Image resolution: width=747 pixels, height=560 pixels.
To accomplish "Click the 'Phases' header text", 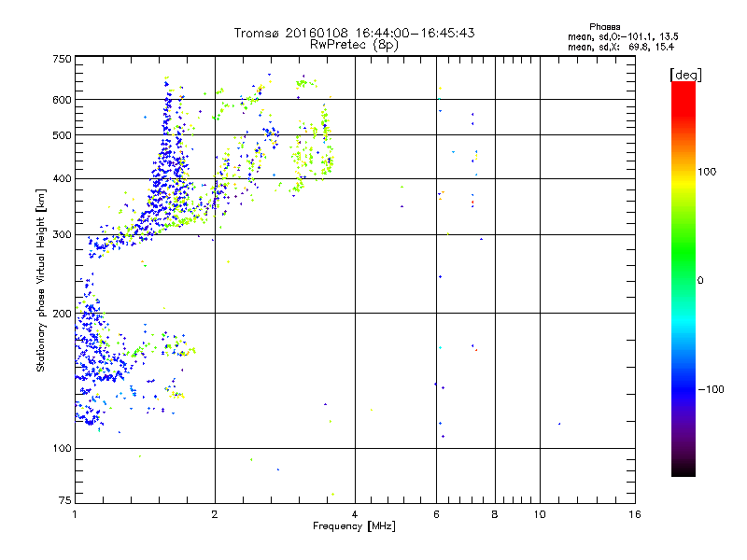I will point(604,27).
